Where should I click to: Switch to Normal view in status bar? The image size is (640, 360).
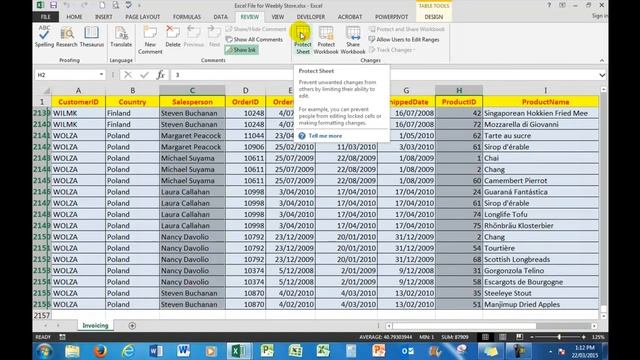click(x=485, y=337)
